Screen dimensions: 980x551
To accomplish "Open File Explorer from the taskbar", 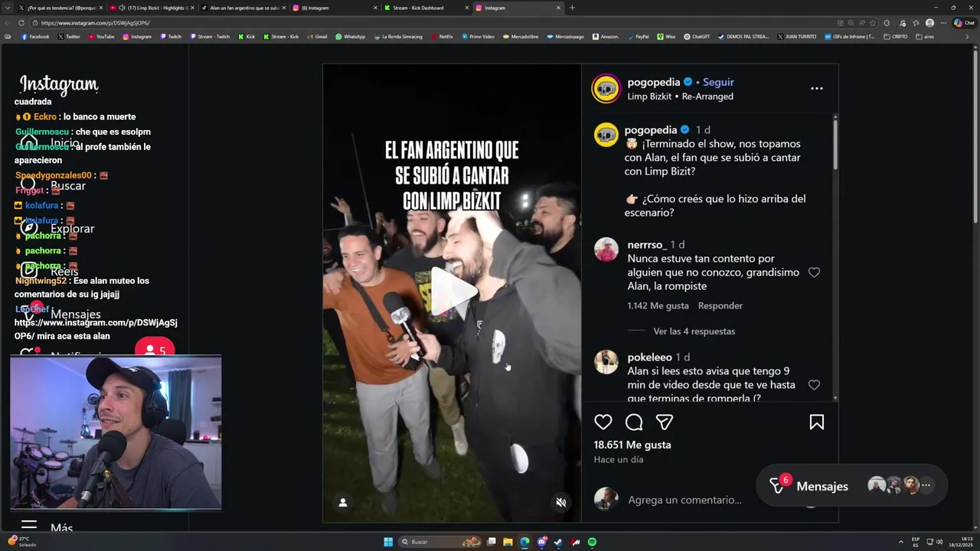I will point(508,542).
